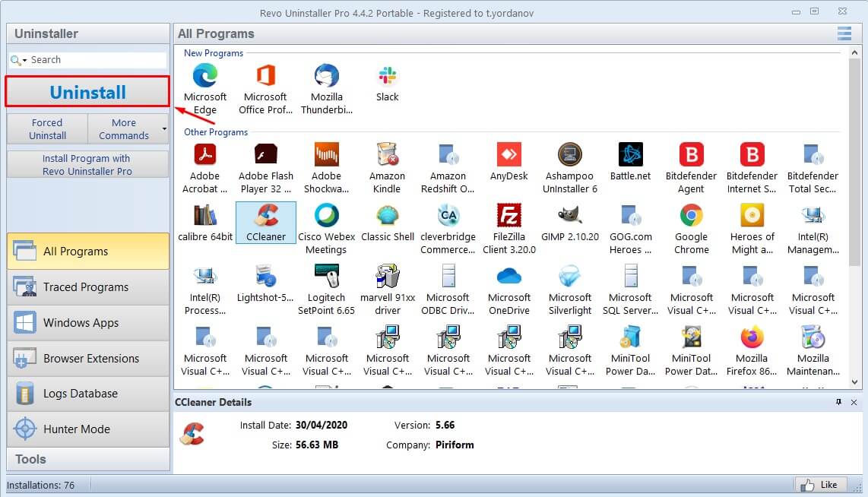Screen dimensions: 868x497
Task: Close the CCleaner Details panel
Action: tap(854, 402)
